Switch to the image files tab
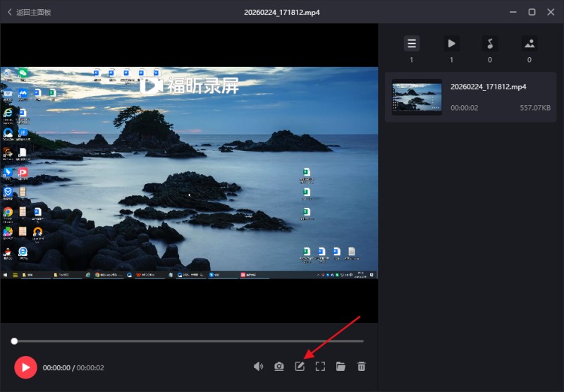The width and height of the screenshot is (564, 392). tap(529, 44)
